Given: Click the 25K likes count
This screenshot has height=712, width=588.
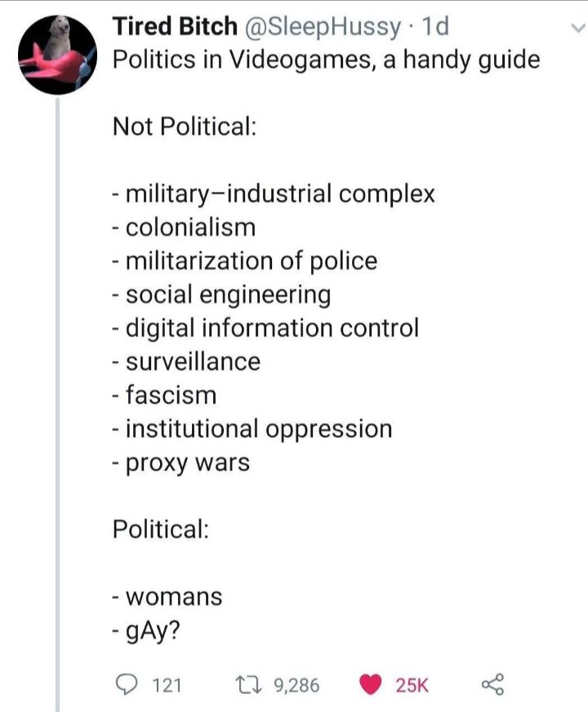Looking at the screenshot, I should (412, 685).
